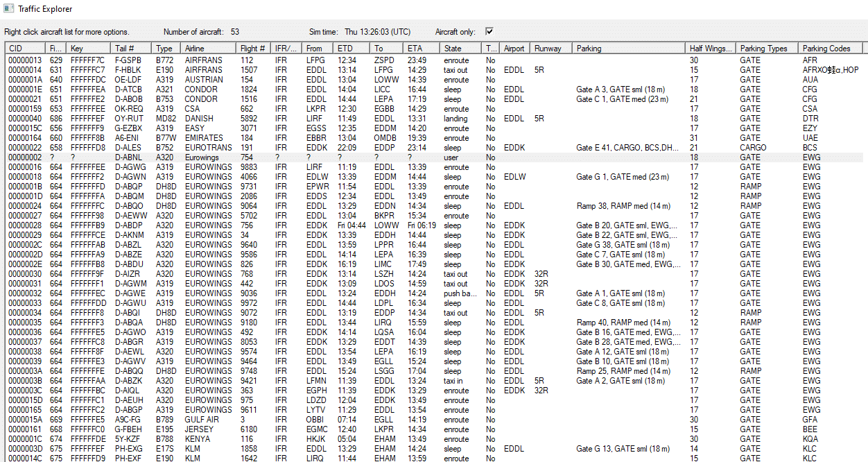The width and height of the screenshot is (868, 462).
Task: Sort by Tail # column header
Action: [x=132, y=49]
